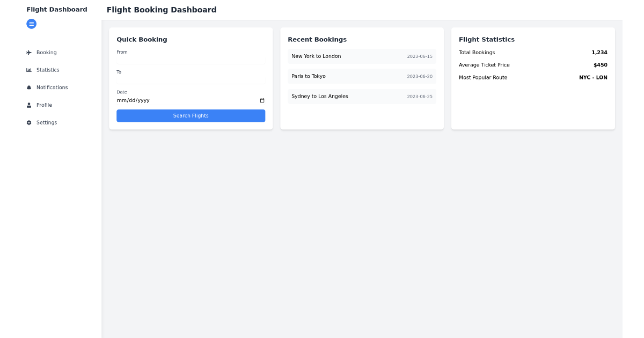
Task: Click the Flight Dashboard title
Action: click(x=56, y=9)
